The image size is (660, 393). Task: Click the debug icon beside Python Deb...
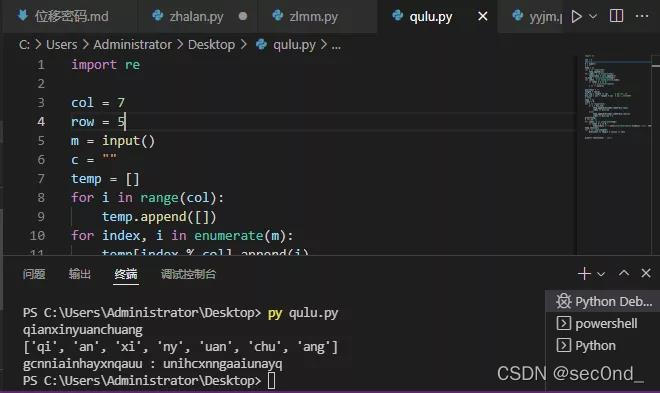point(564,301)
